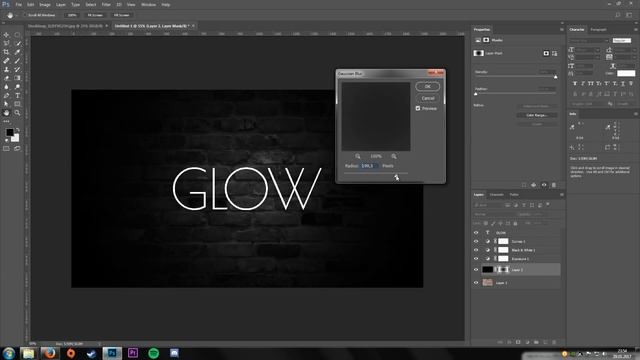This screenshot has height=360, width=640.
Task: Click the Fill Screen button
Action: (x=121, y=15)
